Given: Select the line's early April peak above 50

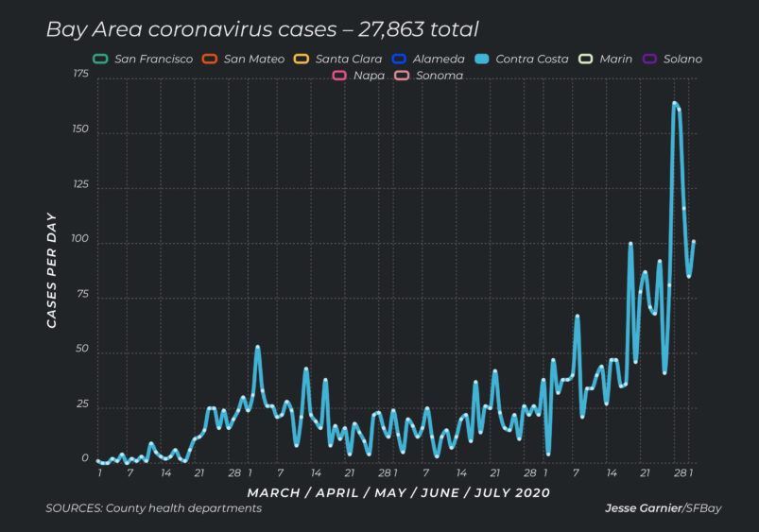Looking at the screenshot, I should 257,347.
